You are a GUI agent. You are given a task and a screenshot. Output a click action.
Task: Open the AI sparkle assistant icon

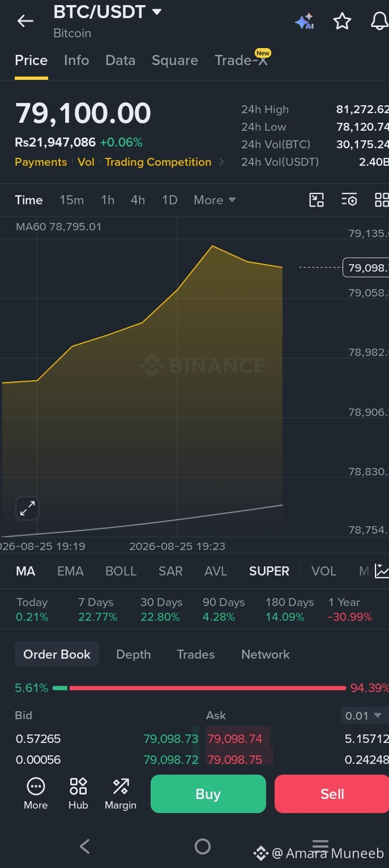point(305,22)
